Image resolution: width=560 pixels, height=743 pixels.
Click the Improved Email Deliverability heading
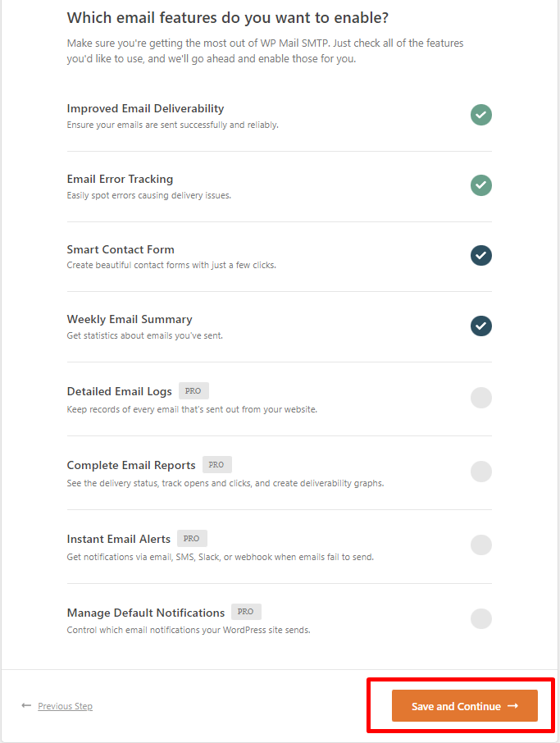(x=145, y=108)
